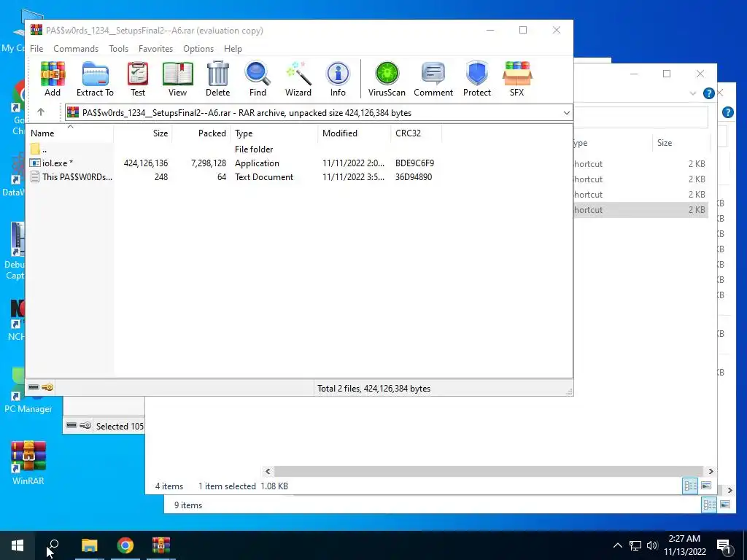
Task: Open the volume control in system tray
Action: click(652, 545)
